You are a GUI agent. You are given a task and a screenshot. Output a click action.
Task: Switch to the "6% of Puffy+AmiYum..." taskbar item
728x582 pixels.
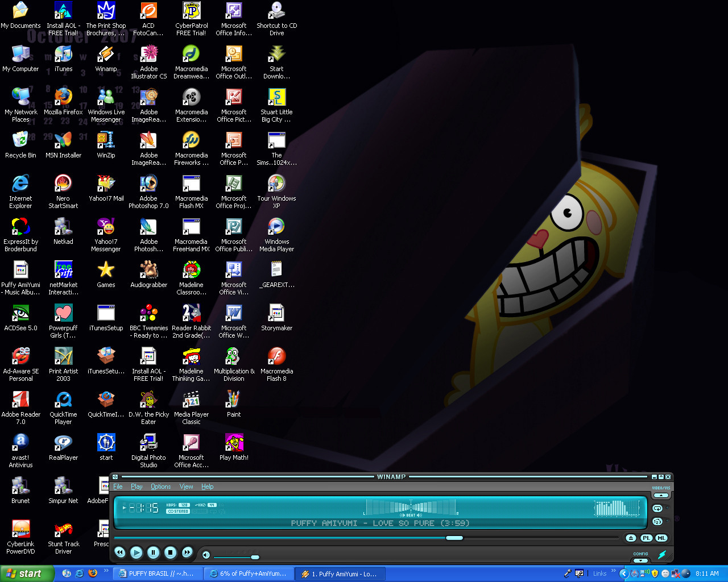(249, 573)
